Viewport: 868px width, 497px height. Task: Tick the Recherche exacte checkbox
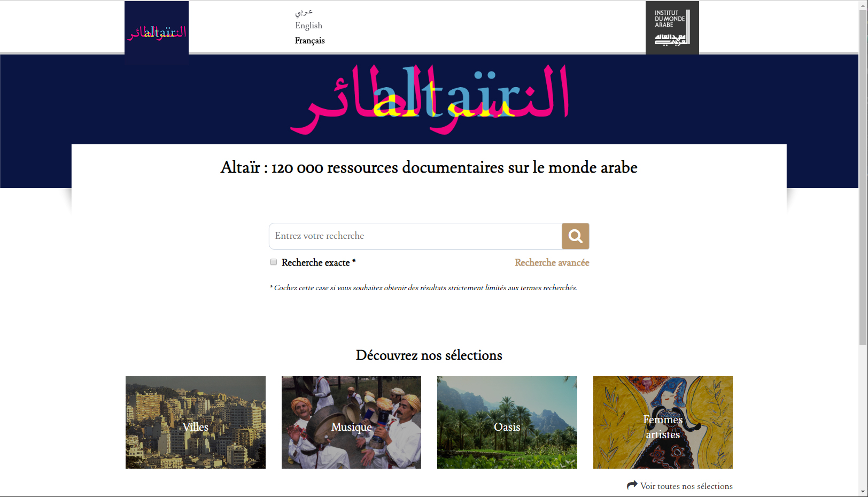click(x=274, y=262)
